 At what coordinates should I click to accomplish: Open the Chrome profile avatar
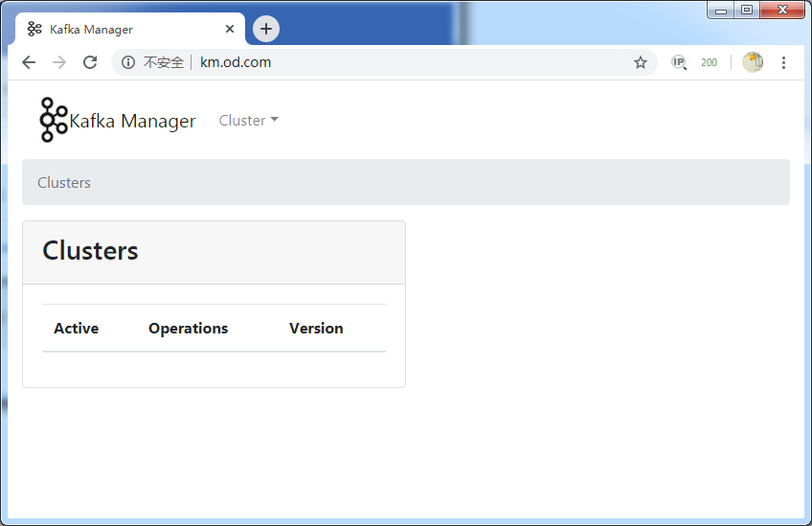pyautogui.click(x=753, y=62)
